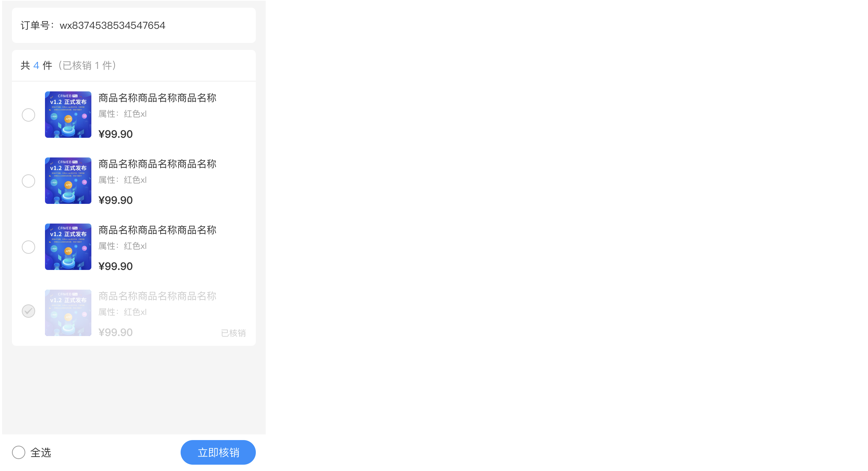The image size is (868, 471).
Task: Toggle the 全选 select-all circle
Action: tap(19, 452)
